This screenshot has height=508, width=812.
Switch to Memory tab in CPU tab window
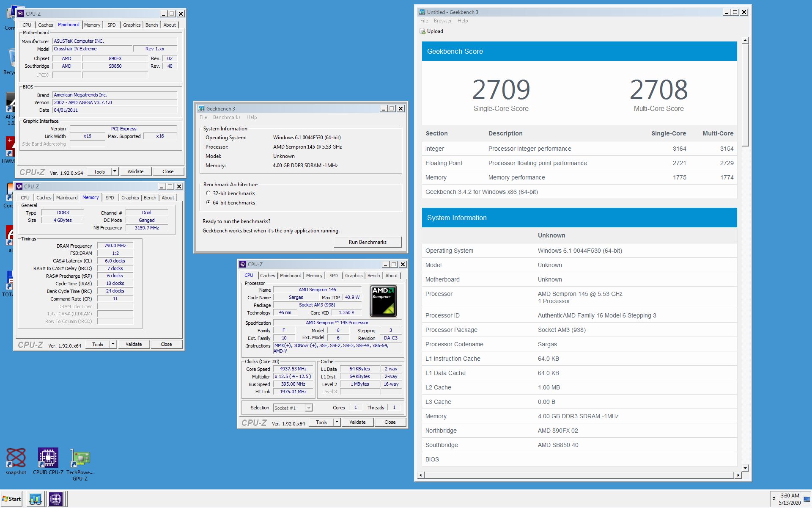click(x=314, y=276)
